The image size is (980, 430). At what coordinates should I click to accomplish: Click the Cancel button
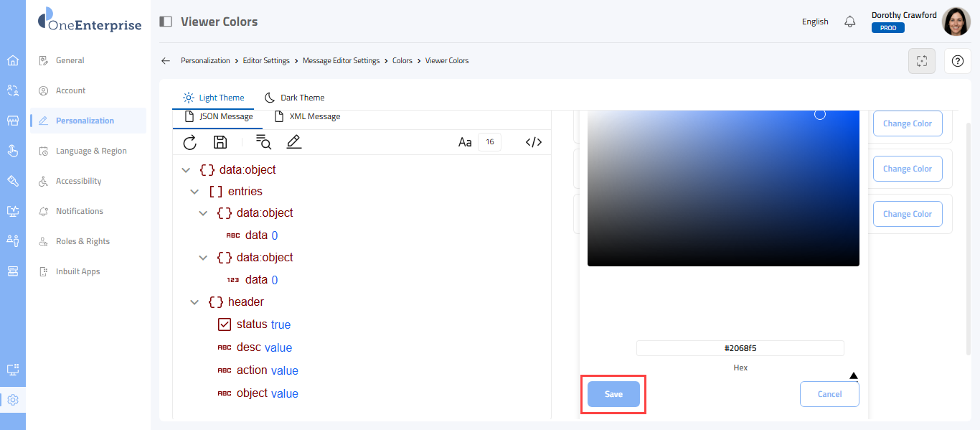point(829,394)
